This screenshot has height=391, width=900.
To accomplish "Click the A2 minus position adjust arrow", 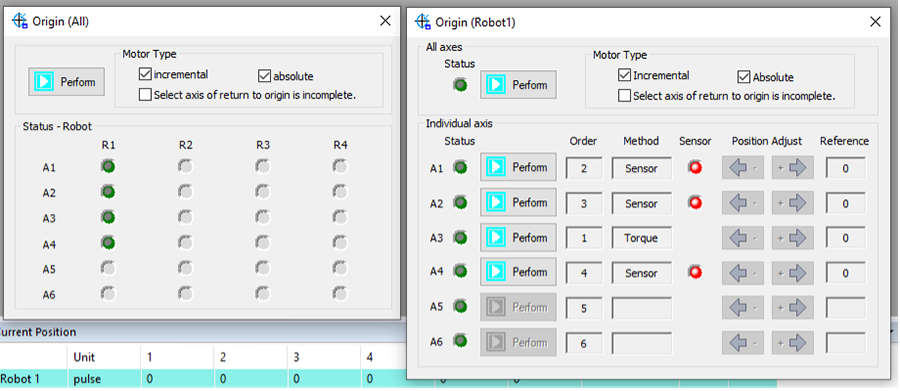I will coord(743,203).
